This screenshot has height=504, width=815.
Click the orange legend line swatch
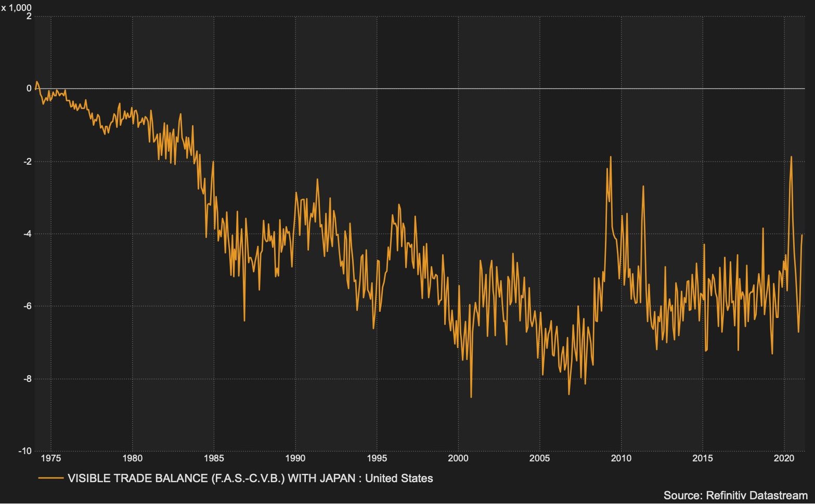click(x=50, y=478)
